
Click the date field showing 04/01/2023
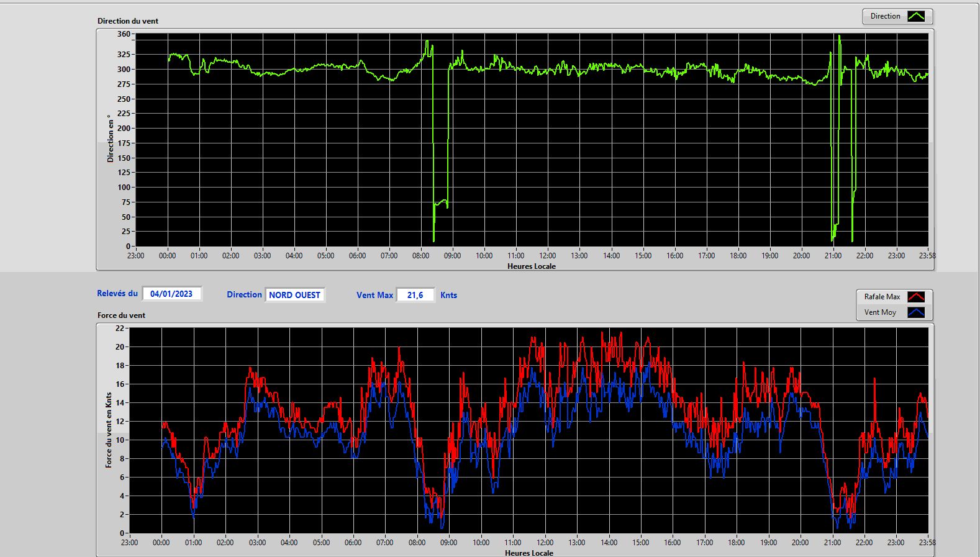[171, 294]
